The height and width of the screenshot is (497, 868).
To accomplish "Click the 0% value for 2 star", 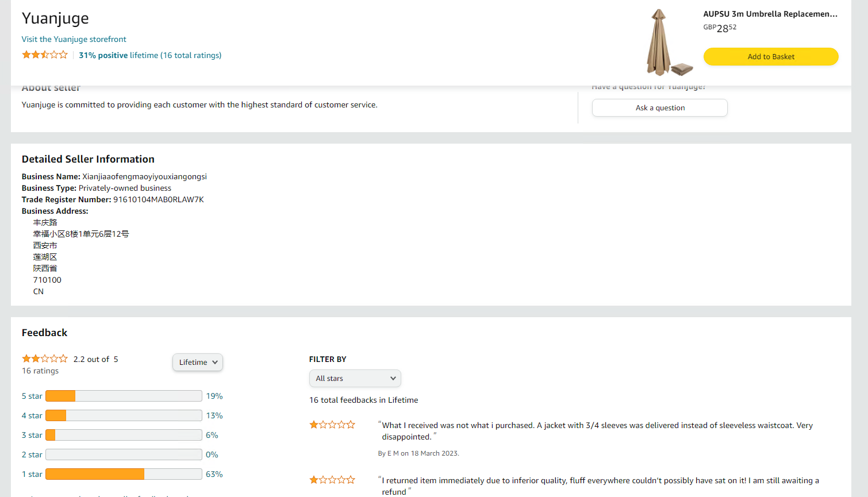I will [x=212, y=454].
